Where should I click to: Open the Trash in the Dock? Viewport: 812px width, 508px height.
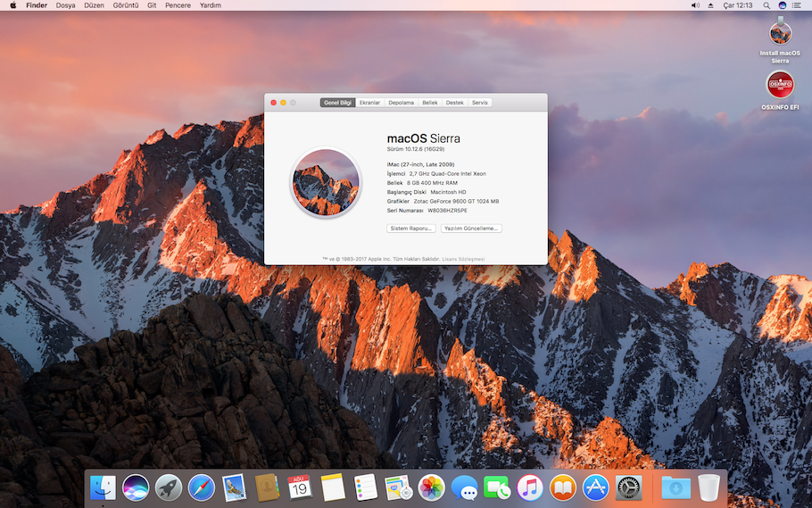(x=708, y=487)
